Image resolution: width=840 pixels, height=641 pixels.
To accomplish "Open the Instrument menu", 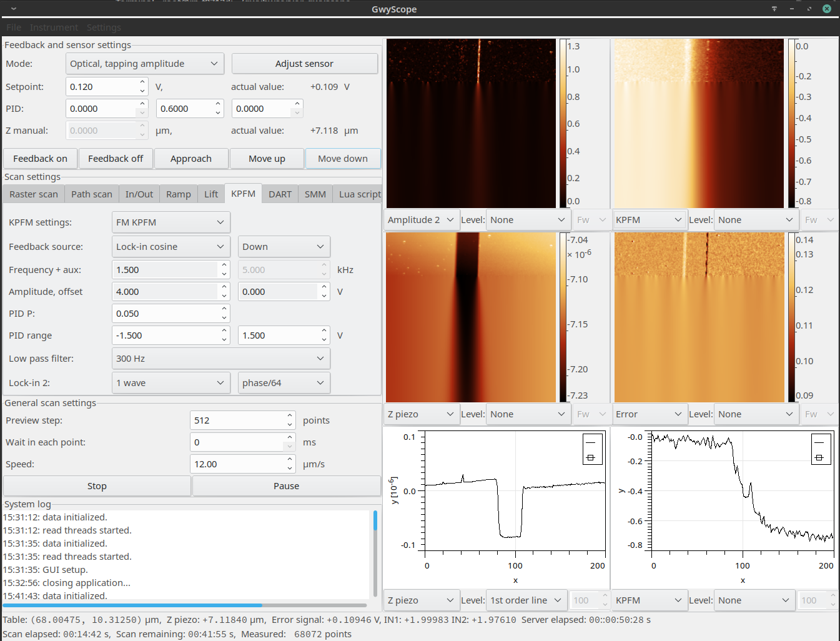I will tap(54, 27).
